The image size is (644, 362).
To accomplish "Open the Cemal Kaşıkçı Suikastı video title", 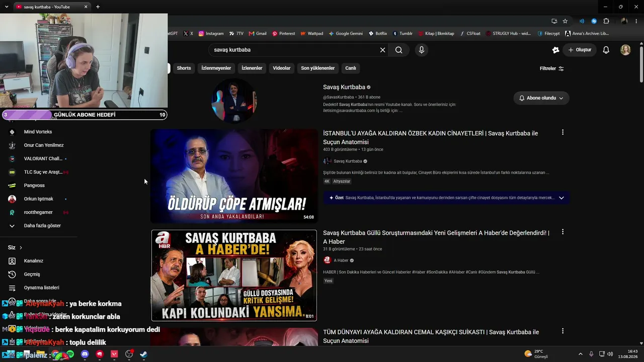I will click(x=431, y=336).
